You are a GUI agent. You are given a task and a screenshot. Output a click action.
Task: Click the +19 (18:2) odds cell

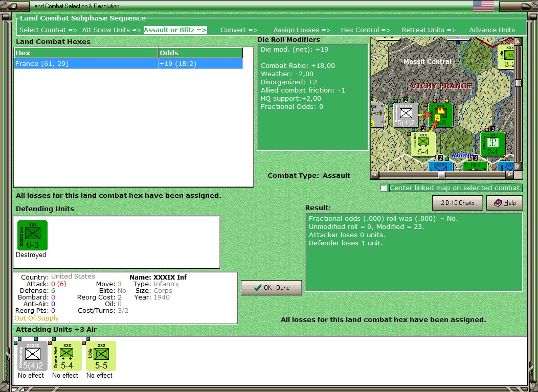click(x=200, y=63)
